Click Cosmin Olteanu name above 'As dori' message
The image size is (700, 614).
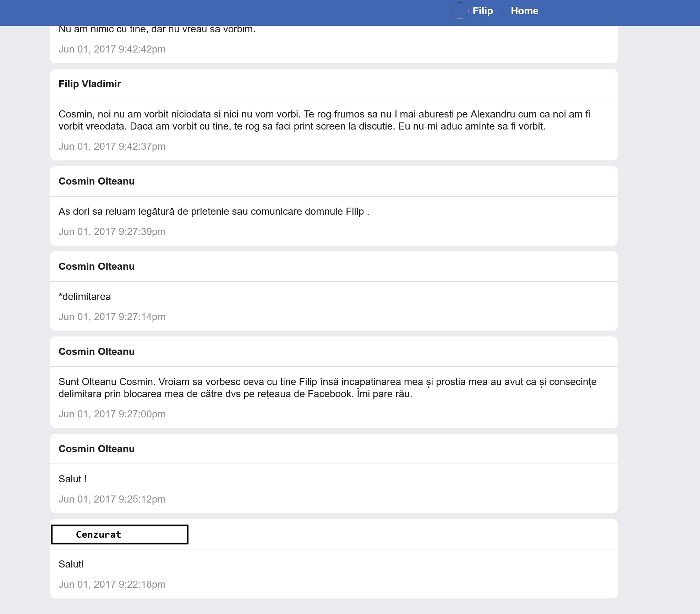pos(96,181)
